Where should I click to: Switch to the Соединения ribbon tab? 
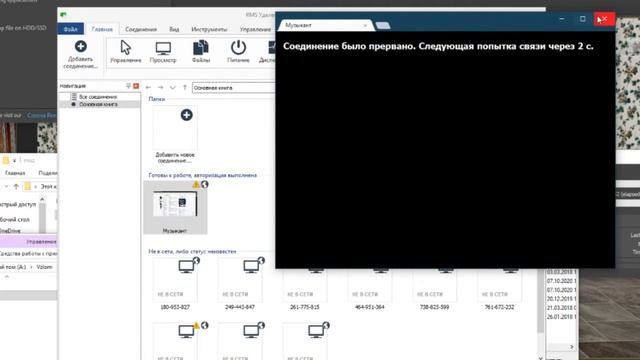[x=141, y=29]
